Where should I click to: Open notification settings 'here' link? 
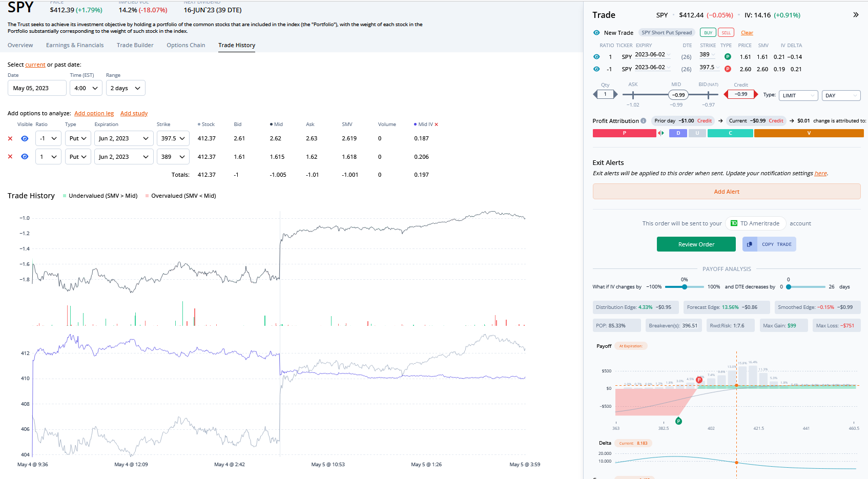821,173
